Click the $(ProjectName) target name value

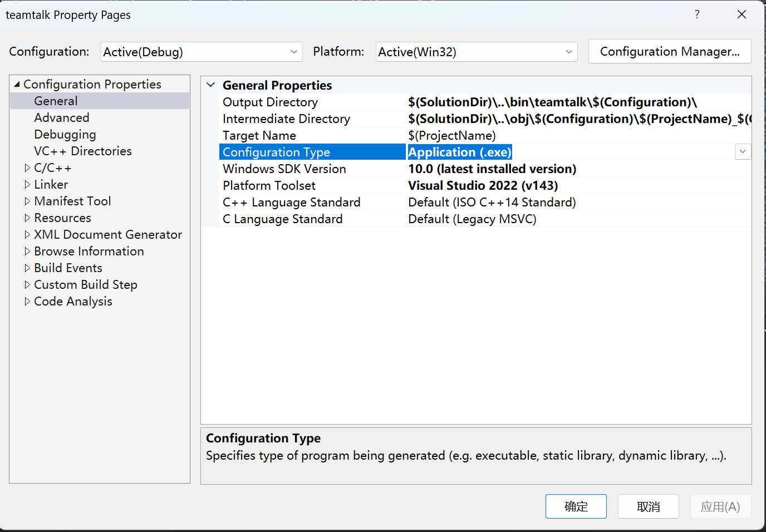451,135
